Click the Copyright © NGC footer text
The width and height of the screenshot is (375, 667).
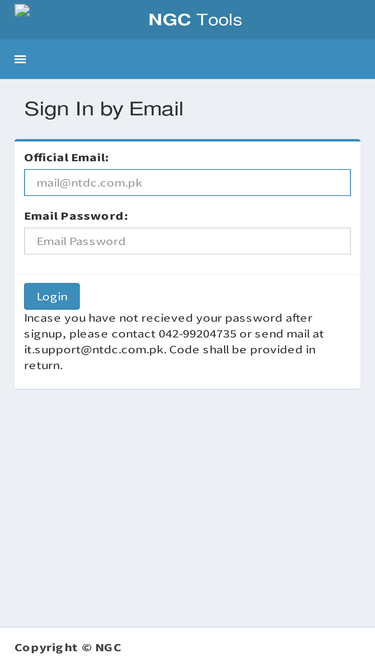(x=68, y=647)
